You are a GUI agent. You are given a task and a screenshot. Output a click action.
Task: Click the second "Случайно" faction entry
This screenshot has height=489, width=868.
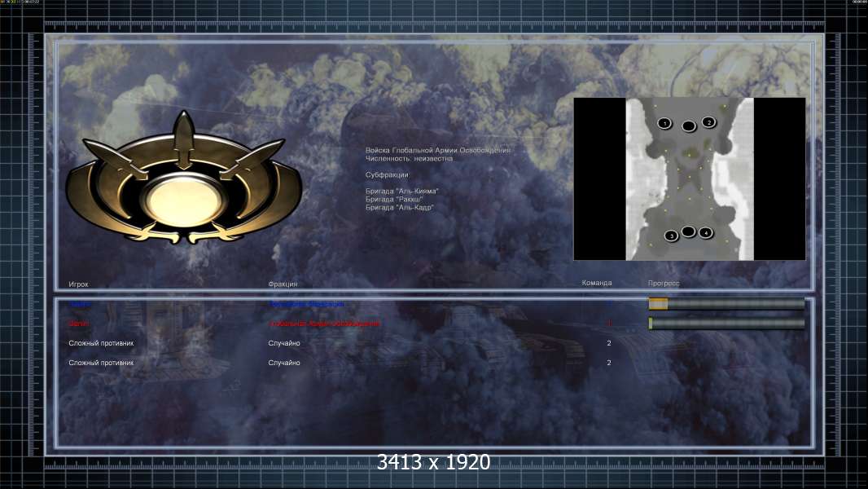tap(284, 363)
